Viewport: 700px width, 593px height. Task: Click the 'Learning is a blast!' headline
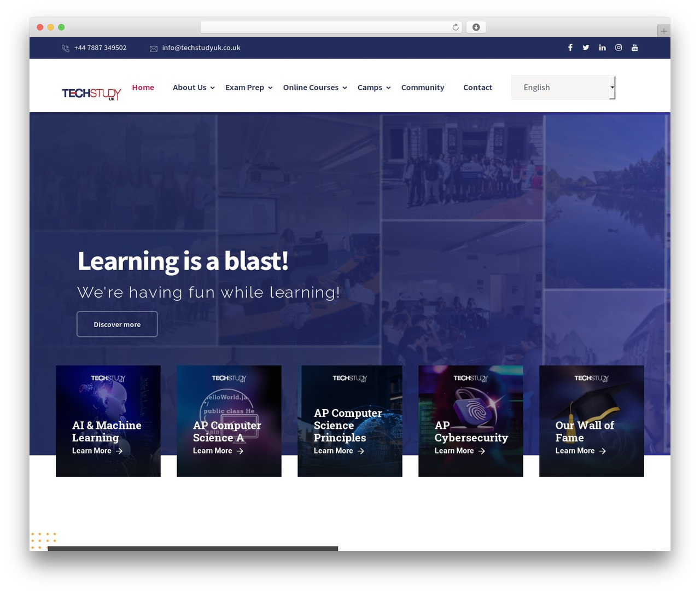coord(183,261)
